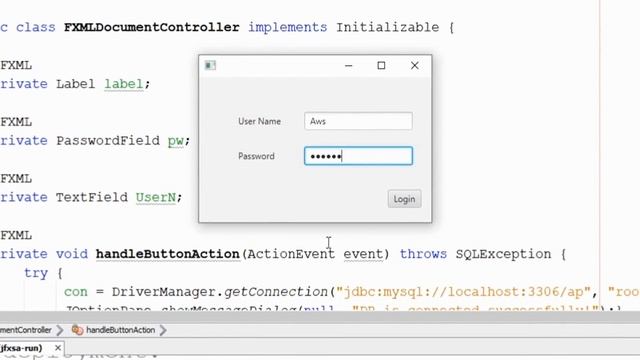Click the 'pw' variable in code

pyautogui.click(x=176, y=141)
